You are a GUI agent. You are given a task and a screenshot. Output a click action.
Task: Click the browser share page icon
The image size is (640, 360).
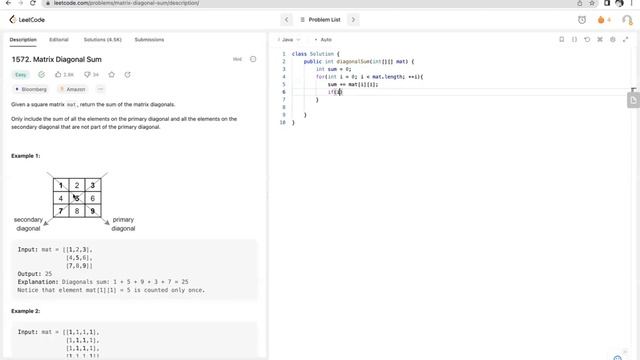(x=580, y=3)
